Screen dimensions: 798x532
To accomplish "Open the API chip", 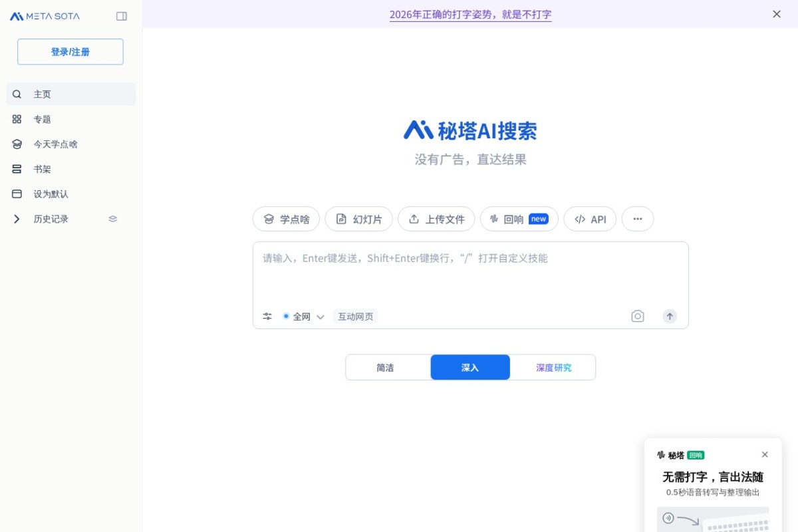I will click(x=590, y=219).
